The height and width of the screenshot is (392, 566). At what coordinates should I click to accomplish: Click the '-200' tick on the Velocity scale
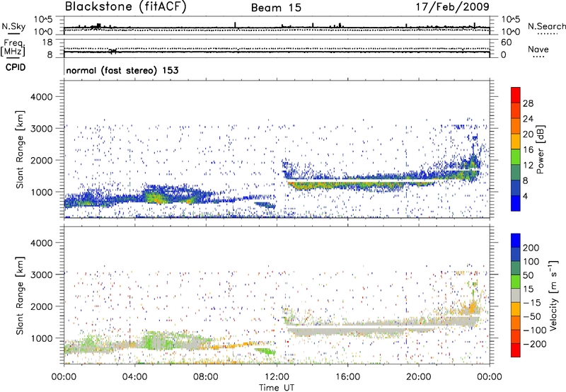pyautogui.click(x=535, y=344)
